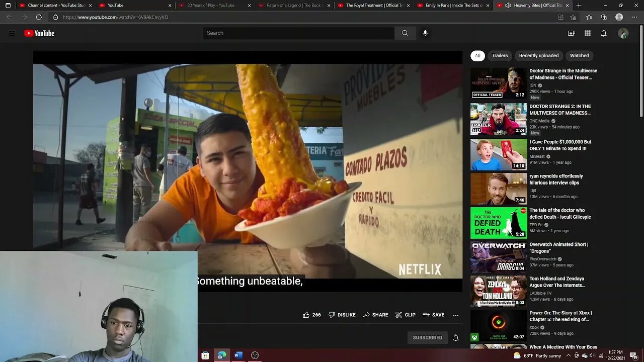This screenshot has width=644, height=362.
Task: Open taskbar volume speaker icon
Action: 592,355
